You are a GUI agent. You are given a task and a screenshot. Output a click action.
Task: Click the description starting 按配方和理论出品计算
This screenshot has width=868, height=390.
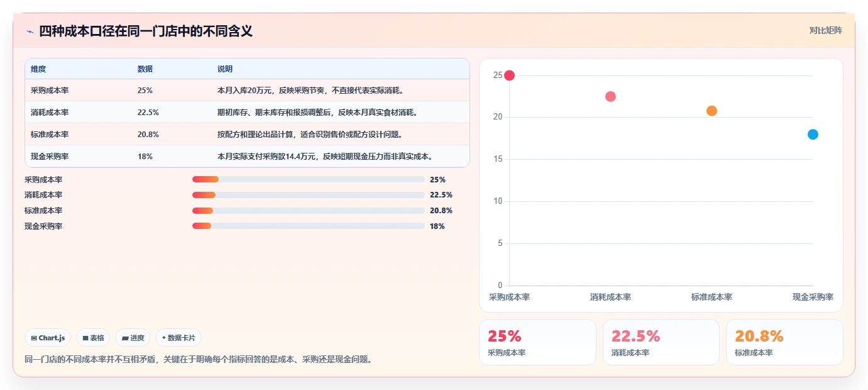(x=310, y=135)
